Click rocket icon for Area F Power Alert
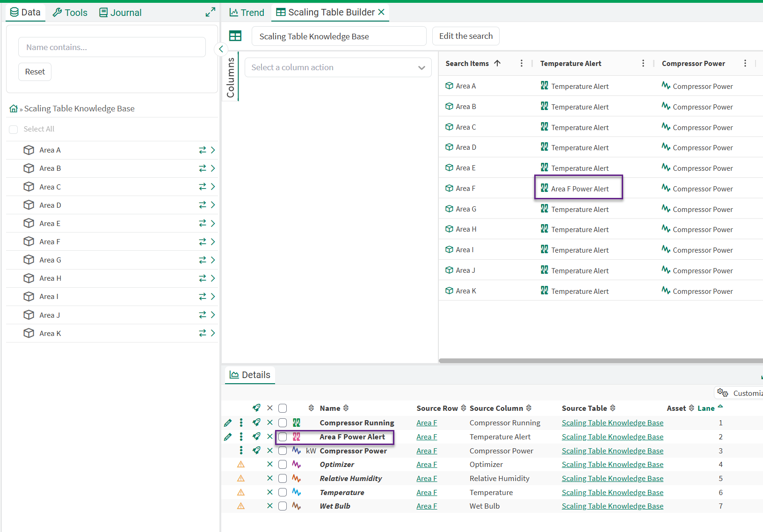 click(x=256, y=437)
